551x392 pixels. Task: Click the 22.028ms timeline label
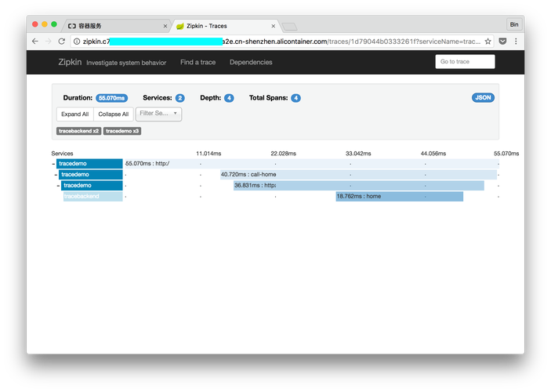pos(283,154)
